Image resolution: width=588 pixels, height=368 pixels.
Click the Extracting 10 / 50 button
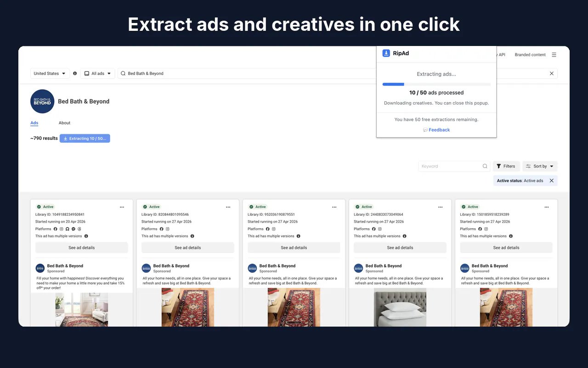click(85, 138)
